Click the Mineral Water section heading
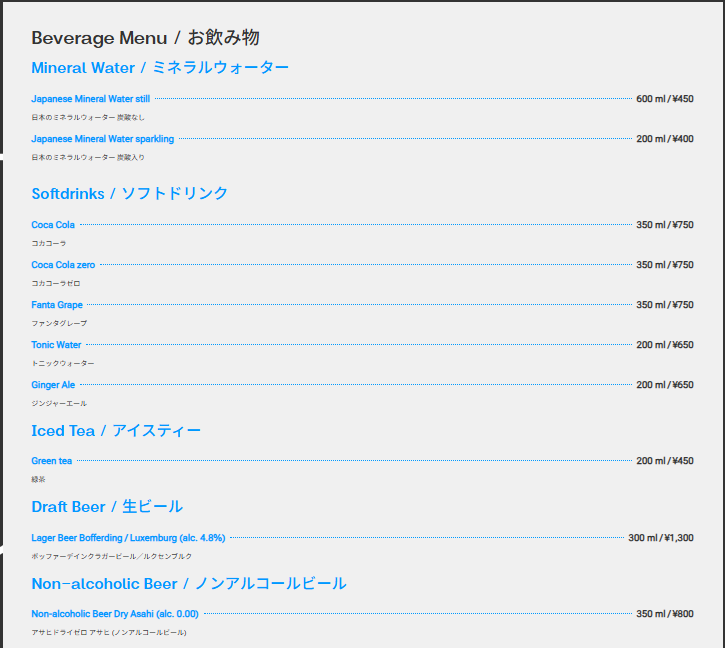This screenshot has width=725, height=648. 160,68
